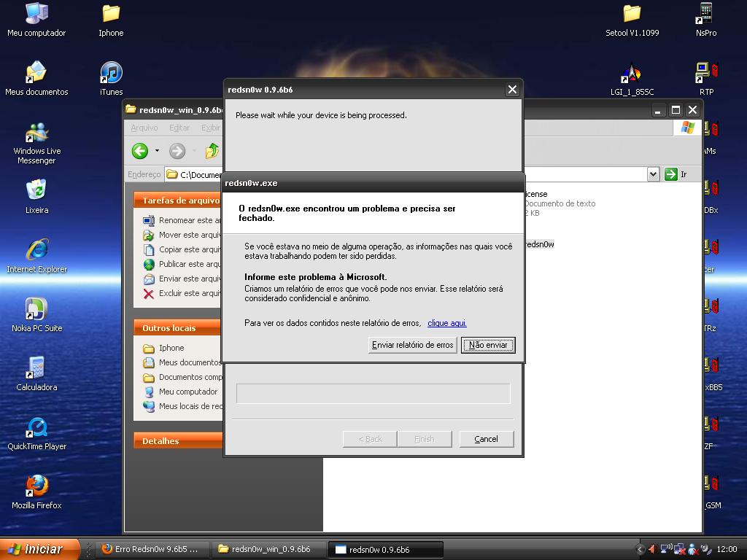Open Setool V1.1099 folder
This screenshot has width=747, height=560.
pos(632,20)
